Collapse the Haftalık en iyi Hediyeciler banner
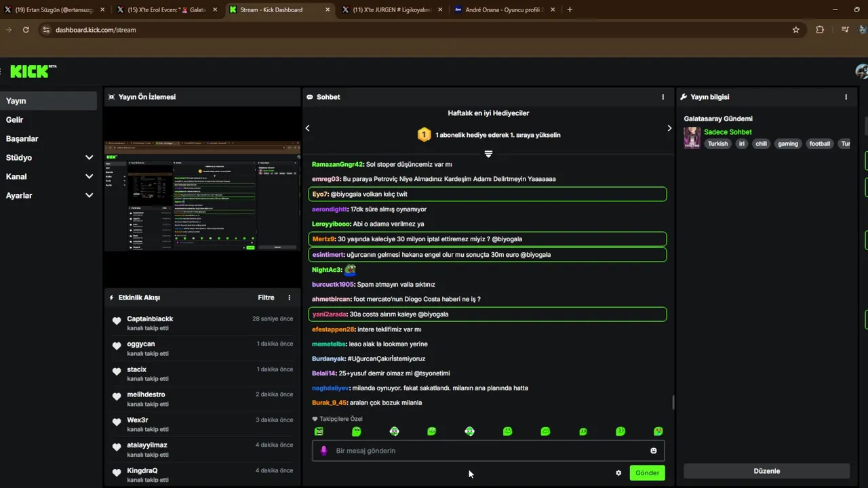 pos(488,154)
